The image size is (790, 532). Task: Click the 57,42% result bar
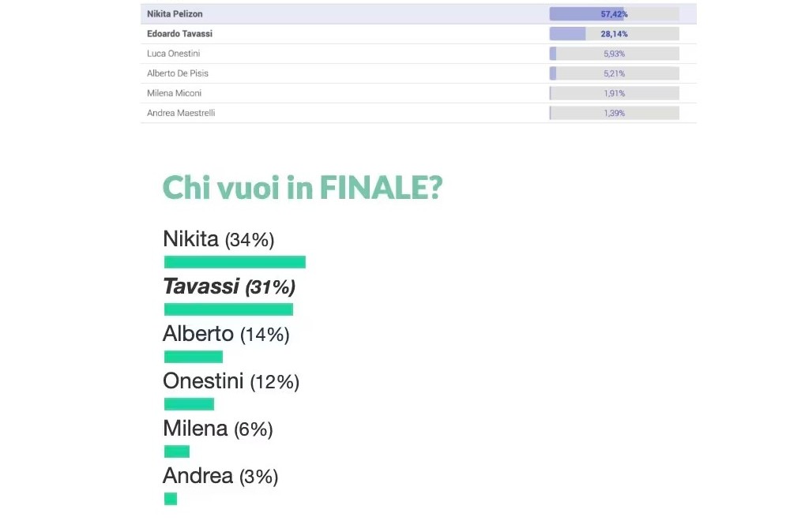[x=614, y=14]
